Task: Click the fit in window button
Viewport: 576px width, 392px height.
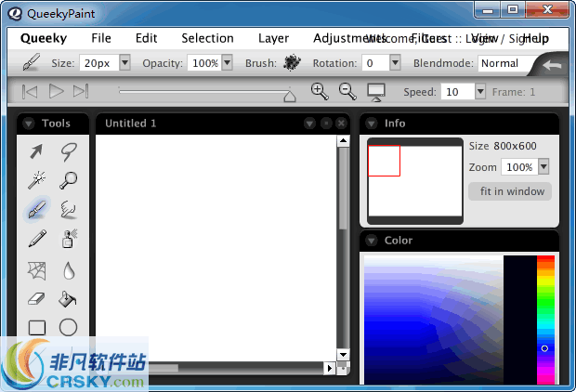Action: [510, 191]
